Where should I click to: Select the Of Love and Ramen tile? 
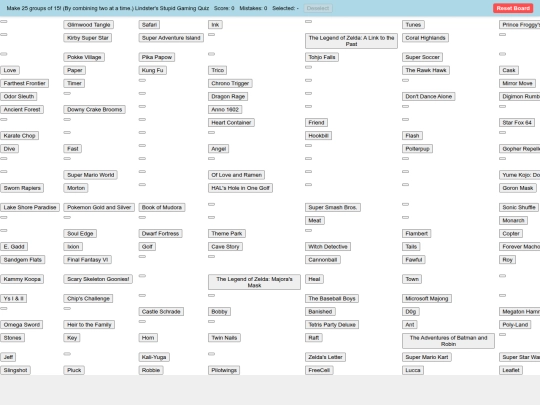237,175
